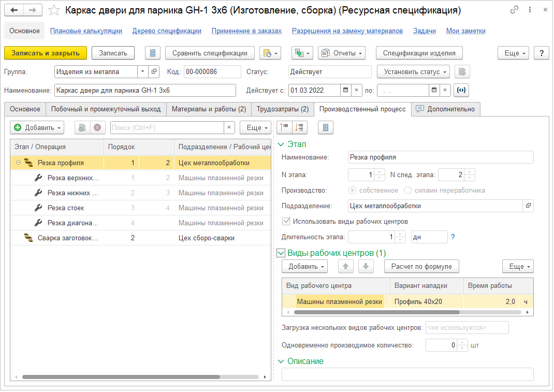Select 'силами переработчика' radio button
The image size is (554, 392).
click(x=408, y=190)
